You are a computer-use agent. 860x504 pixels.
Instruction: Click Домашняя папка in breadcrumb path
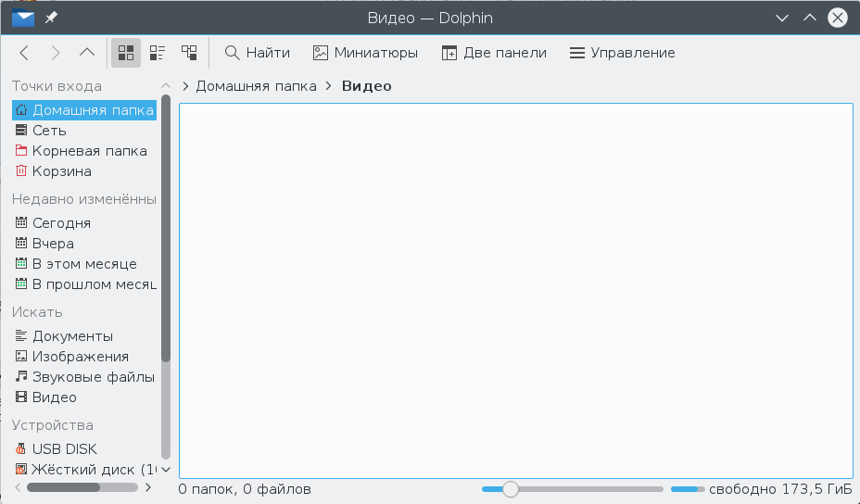point(256,86)
